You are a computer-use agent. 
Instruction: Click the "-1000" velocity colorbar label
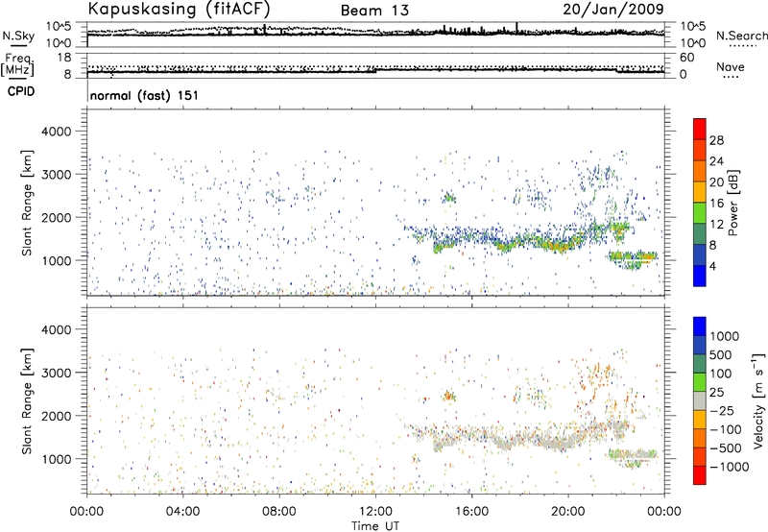tap(729, 467)
